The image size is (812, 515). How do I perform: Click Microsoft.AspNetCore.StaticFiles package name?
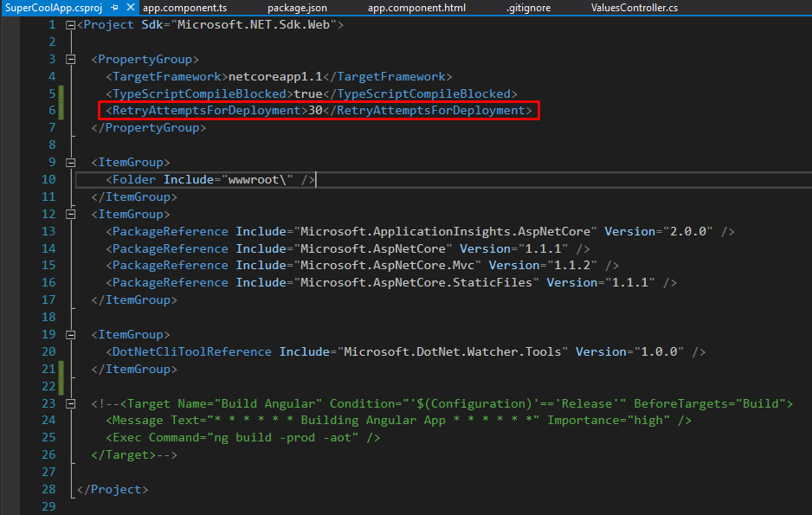[x=416, y=283]
